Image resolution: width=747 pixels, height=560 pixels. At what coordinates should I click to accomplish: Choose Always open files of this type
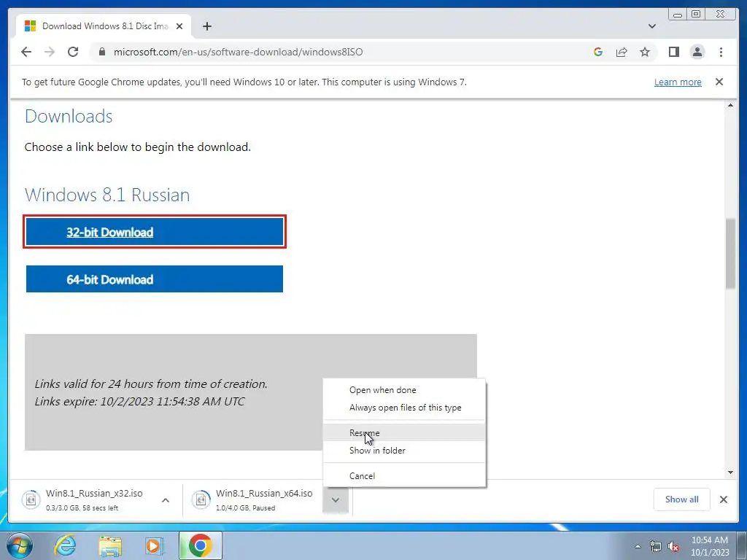coord(404,408)
